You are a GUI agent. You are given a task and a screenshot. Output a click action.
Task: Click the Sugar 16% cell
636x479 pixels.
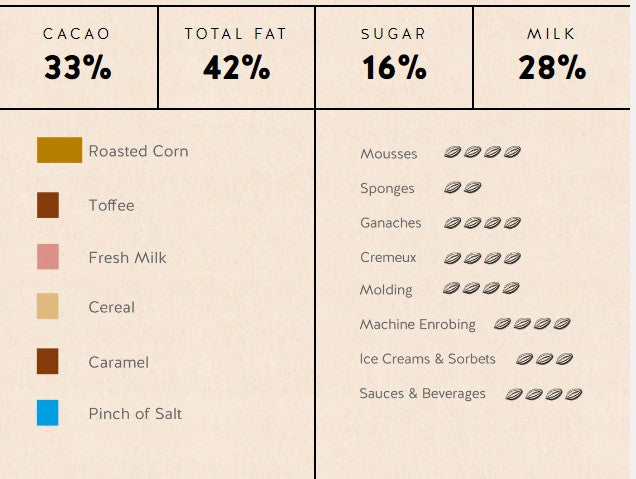point(394,57)
